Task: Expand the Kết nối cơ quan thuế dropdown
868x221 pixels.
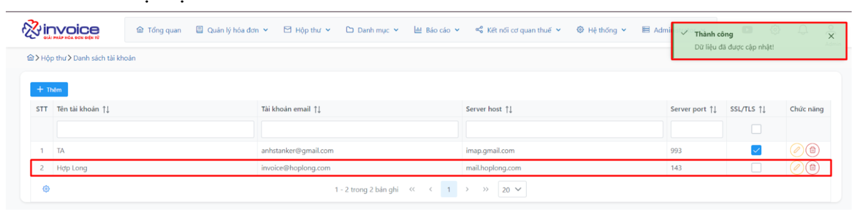Action: click(x=518, y=30)
